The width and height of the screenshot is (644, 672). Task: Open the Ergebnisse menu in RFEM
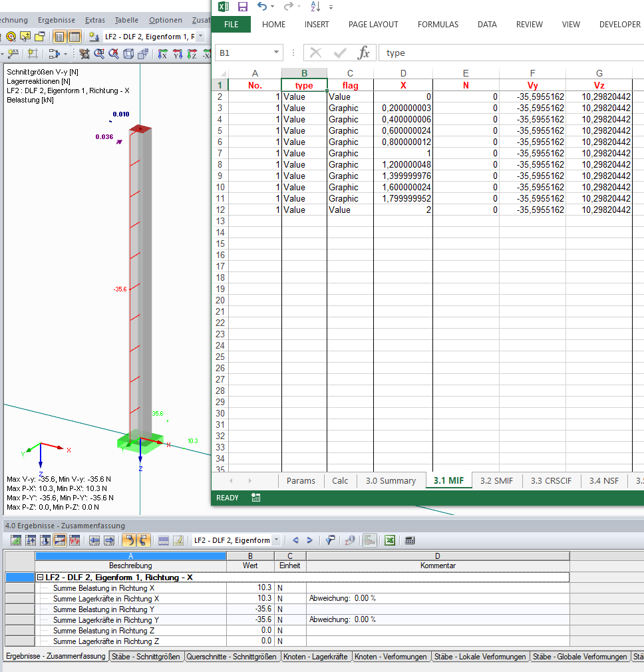coord(56,20)
